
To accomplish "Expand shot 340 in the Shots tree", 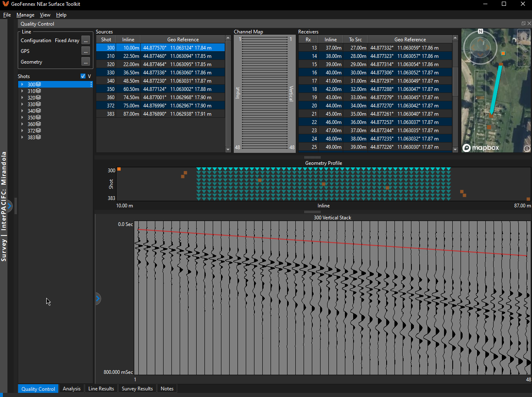I will click(x=22, y=111).
